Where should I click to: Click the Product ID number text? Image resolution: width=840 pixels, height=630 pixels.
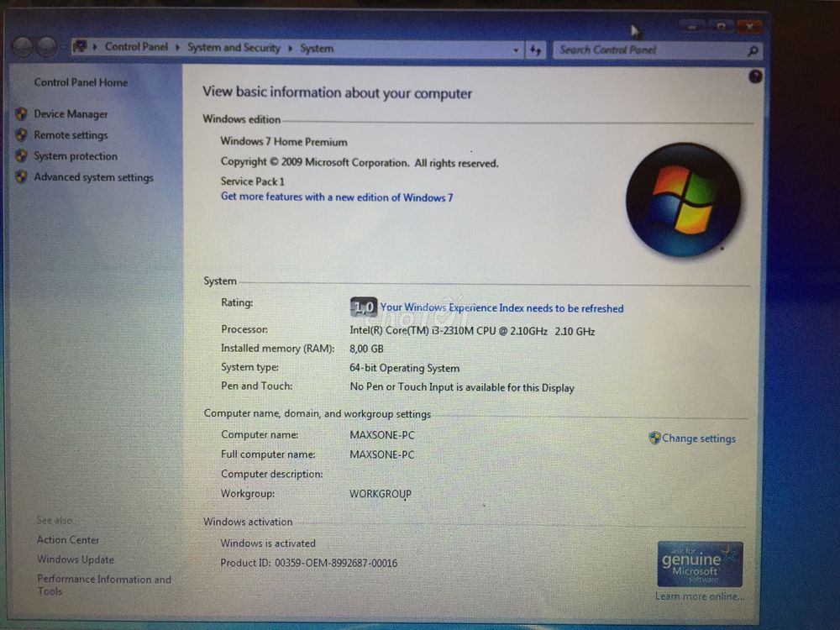pyautogui.click(x=336, y=563)
